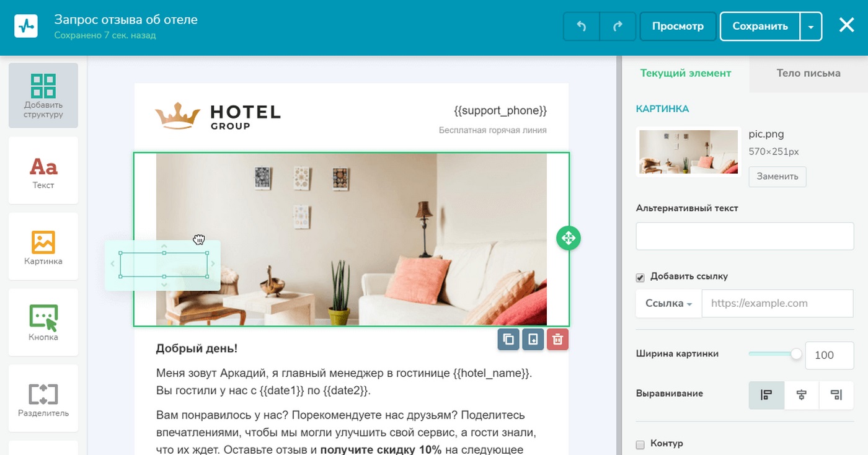This screenshot has height=455, width=868.
Task: Click the app logo icon in header
Action: [26, 26]
